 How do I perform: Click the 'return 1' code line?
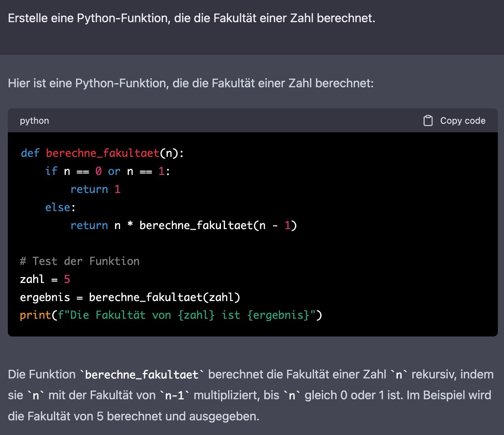click(x=95, y=189)
